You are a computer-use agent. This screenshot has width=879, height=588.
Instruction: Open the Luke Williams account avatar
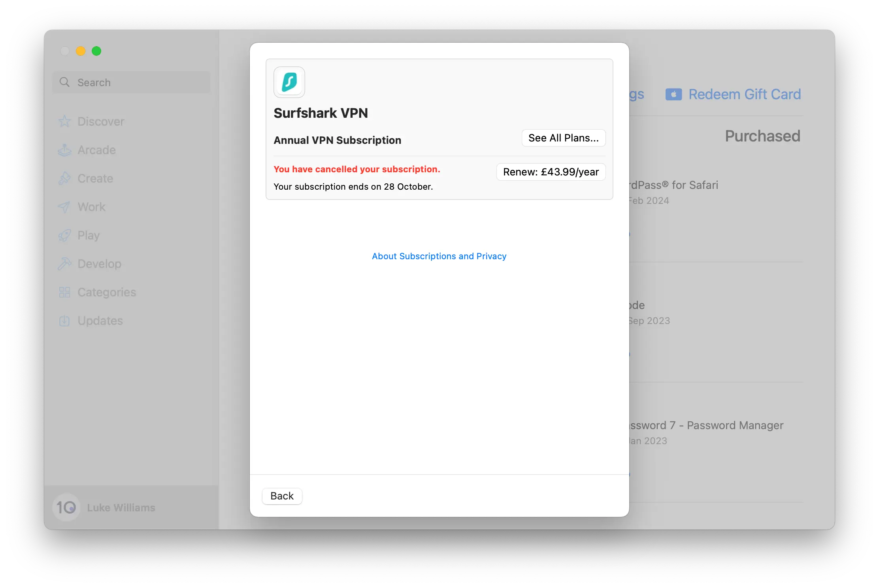(x=66, y=507)
